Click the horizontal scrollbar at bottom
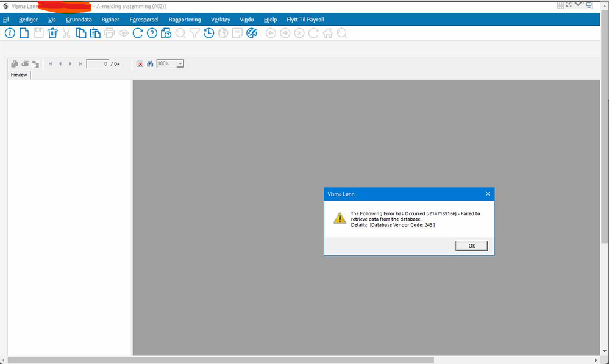The height and width of the screenshot is (364, 609). tap(220, 360)
